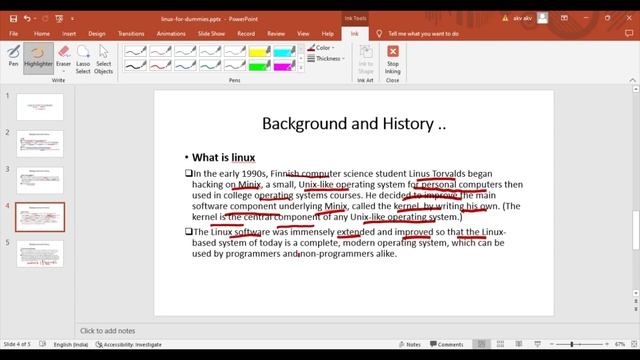Switch to Reading View icon
The image size is (640, 360).
[x=519, y=344]
